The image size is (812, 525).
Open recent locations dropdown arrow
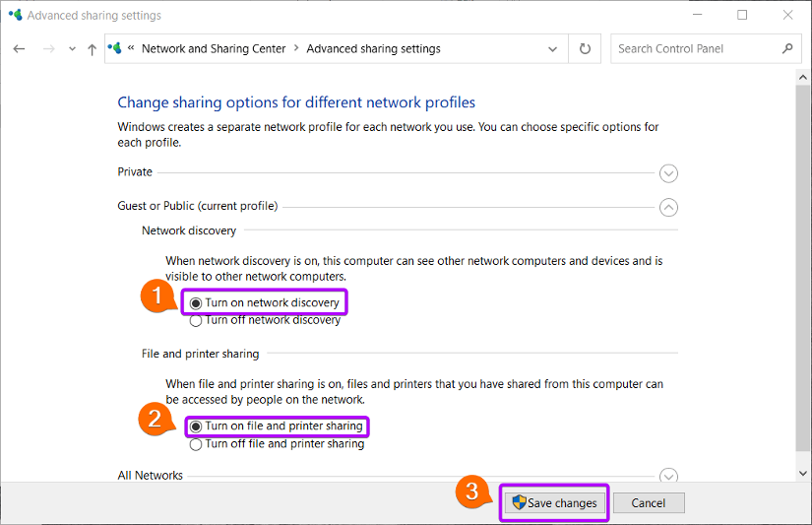tap(72, 49)
